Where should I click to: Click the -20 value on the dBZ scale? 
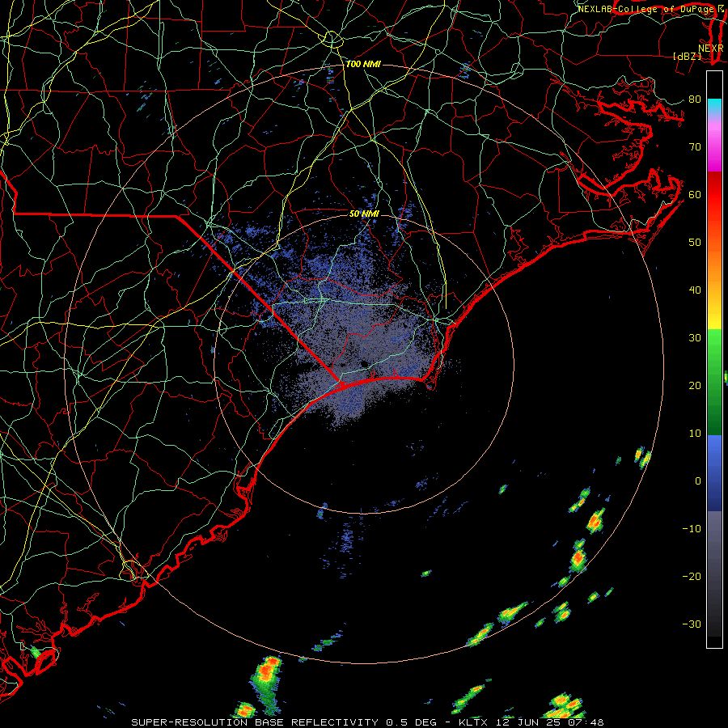click(x=692, y=576)
